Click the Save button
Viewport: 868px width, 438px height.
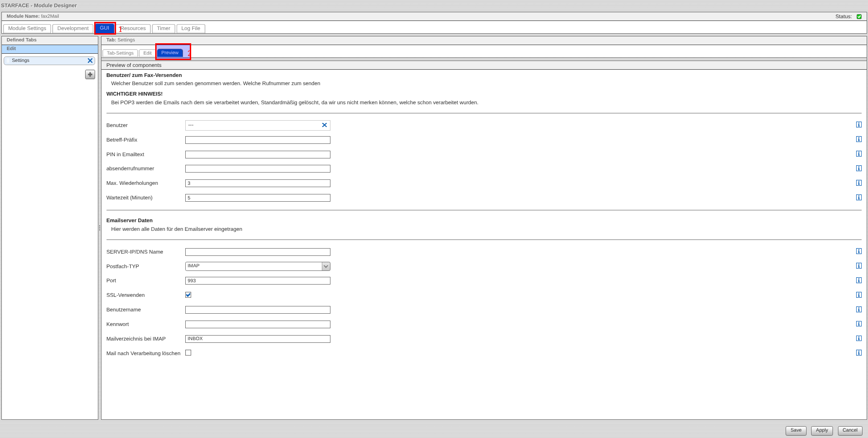coord(796,430)
